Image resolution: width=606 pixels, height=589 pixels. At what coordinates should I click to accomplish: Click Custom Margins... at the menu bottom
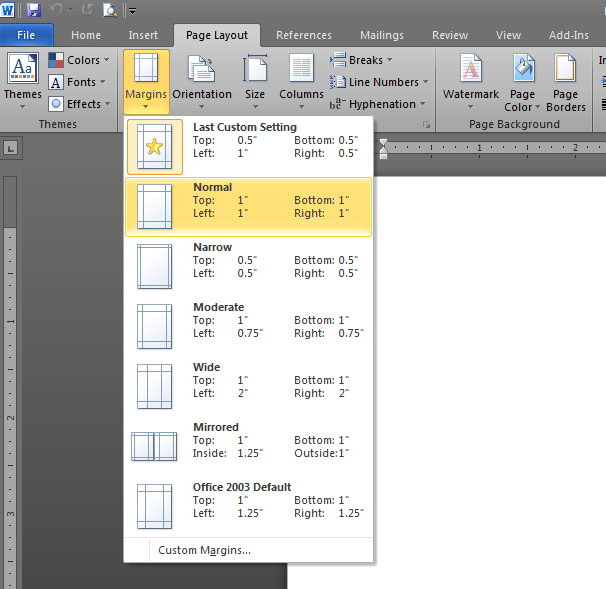tap(204, 550)
